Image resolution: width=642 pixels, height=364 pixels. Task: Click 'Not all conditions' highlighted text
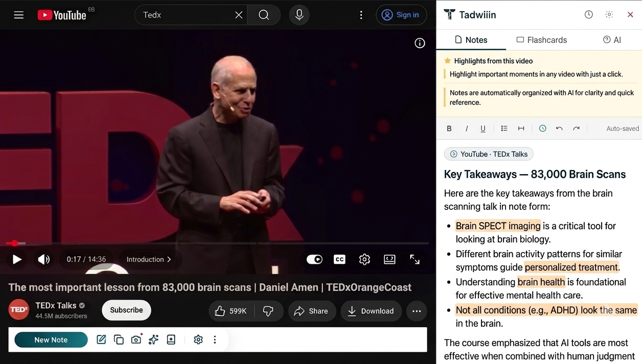(x=546, y=310)
